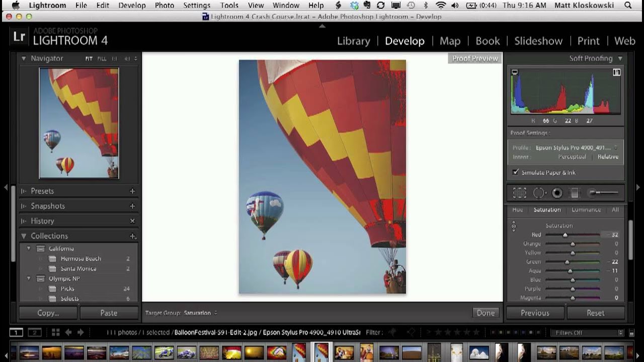Set rendering intent to Perceptual
Viewport: 644px width, 362px height.
pos(572,157)
